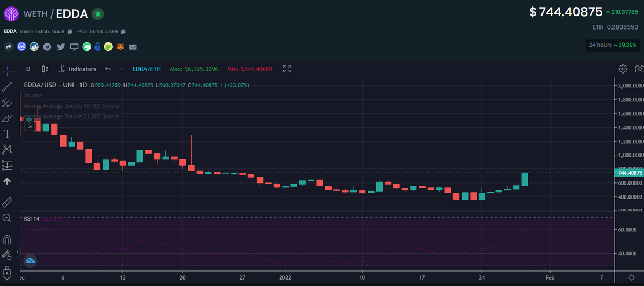The image size is (644, 286).
Task: Select the pitchfork drawing tool
Action: pos(8,102)
